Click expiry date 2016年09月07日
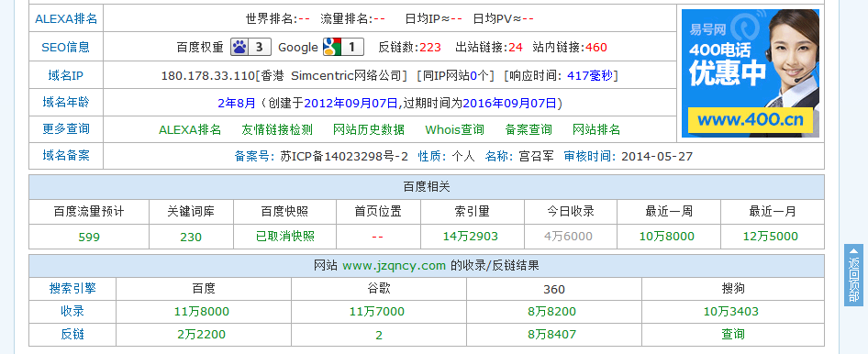This screenshot has width=868, height=354. [x=509, y=103]
